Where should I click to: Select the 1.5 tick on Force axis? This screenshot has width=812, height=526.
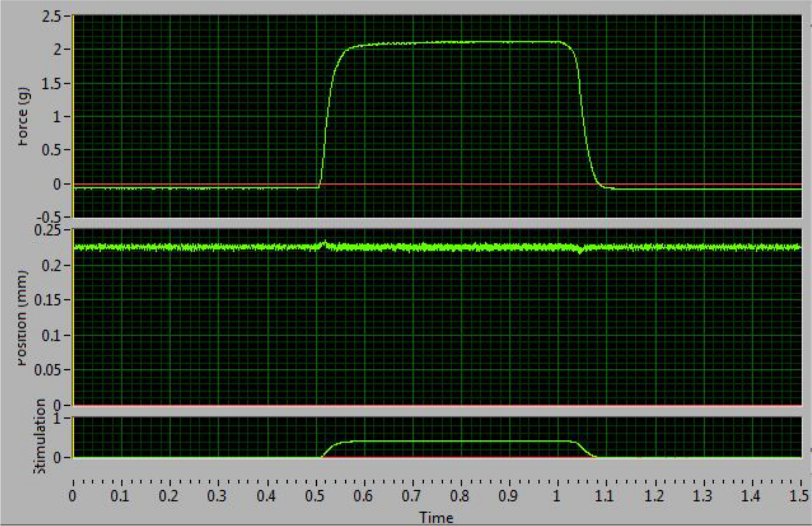tap(52, 84)
